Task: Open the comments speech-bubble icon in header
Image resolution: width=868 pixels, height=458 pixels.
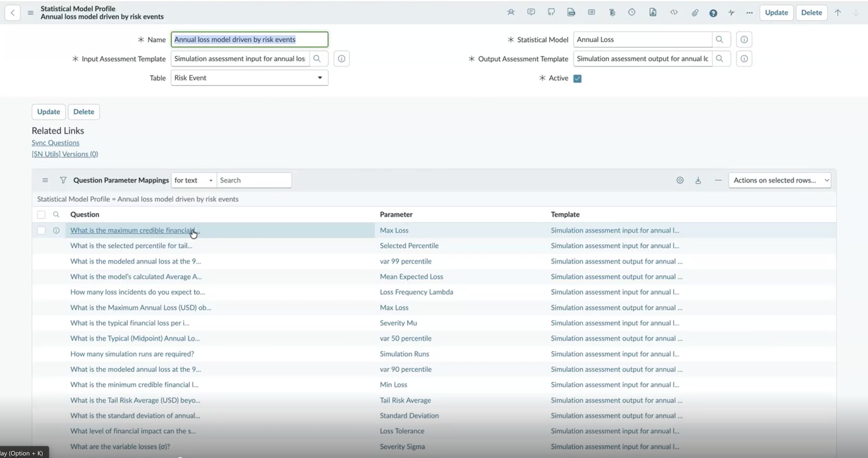Action: pos(531,12)
